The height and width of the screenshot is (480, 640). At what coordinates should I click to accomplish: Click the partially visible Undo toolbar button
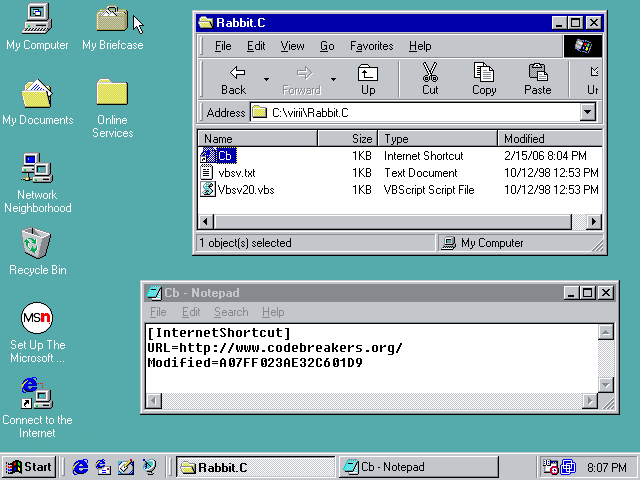tap(593, 80)
